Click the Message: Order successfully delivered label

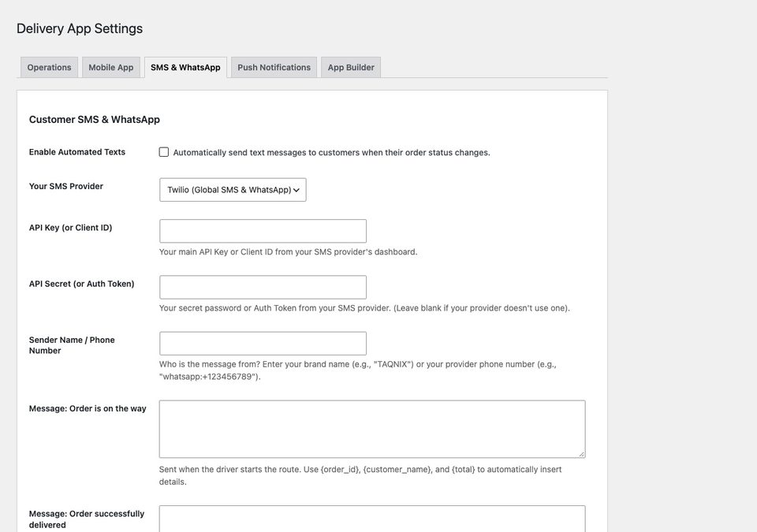coord(87,519)
